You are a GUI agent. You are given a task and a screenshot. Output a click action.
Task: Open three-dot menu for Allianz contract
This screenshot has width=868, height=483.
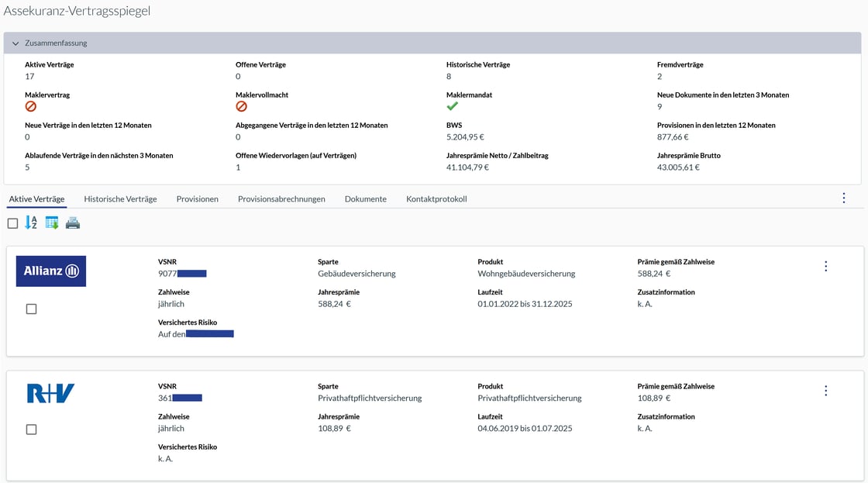click(x=825, y=267)
